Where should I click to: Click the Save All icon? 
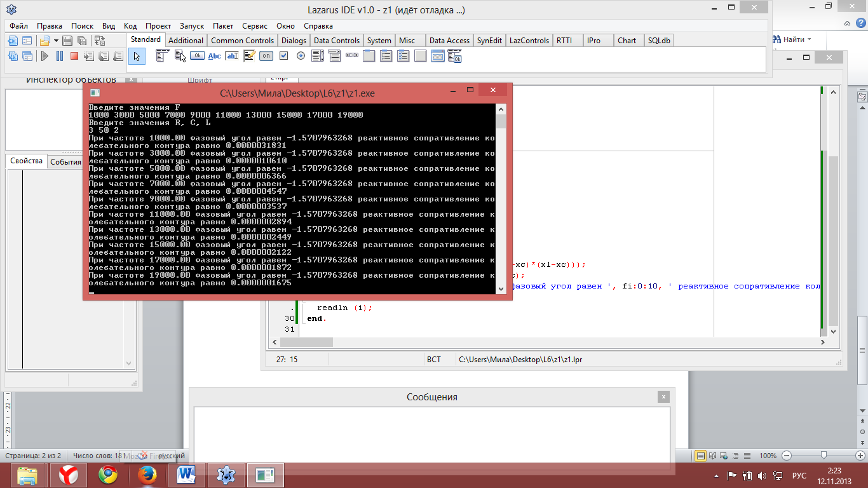coord(81,41)
